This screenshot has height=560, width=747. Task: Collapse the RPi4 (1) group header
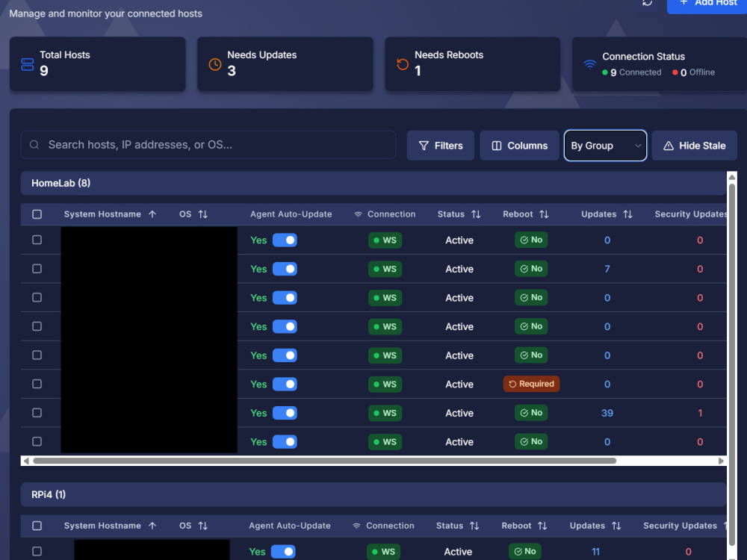(373, 495)
